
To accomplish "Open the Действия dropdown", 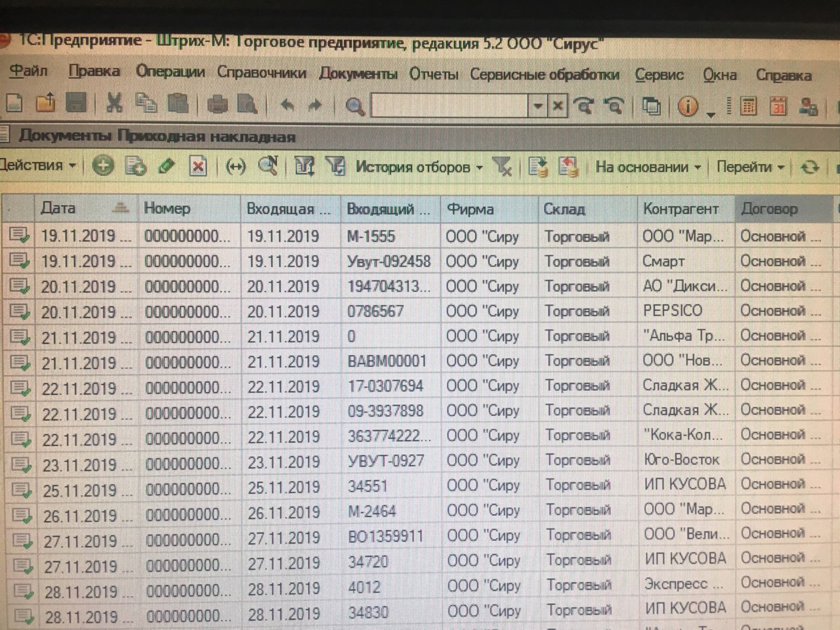I will point(37,165).
